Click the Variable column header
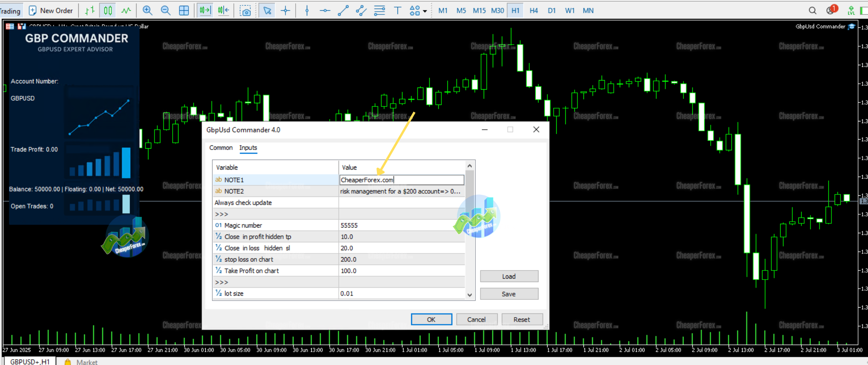This screenshot has height=365, width=868. (x=275, y=167)
